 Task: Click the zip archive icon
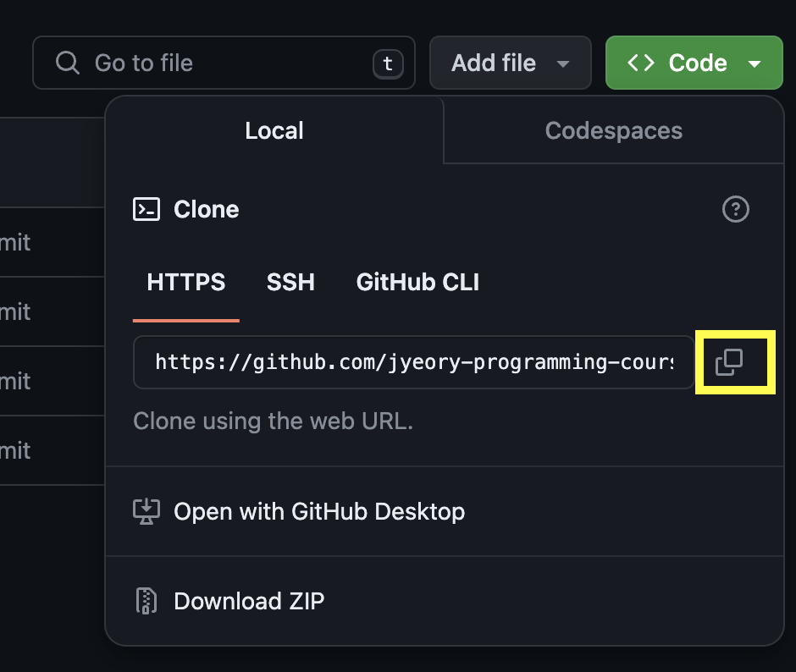point(146,601)
